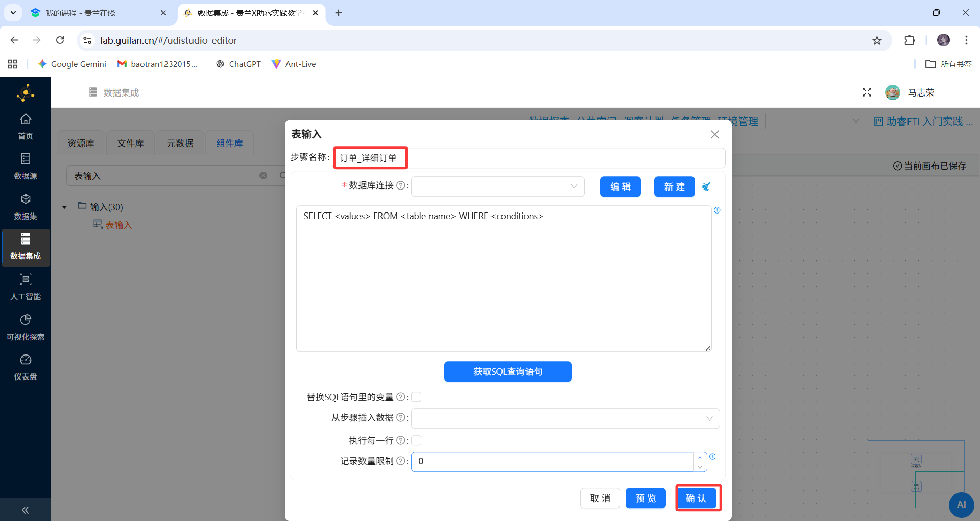Click the fullscreen icon near 马志荣
980x521 pixels.
(x=867, y=92)
